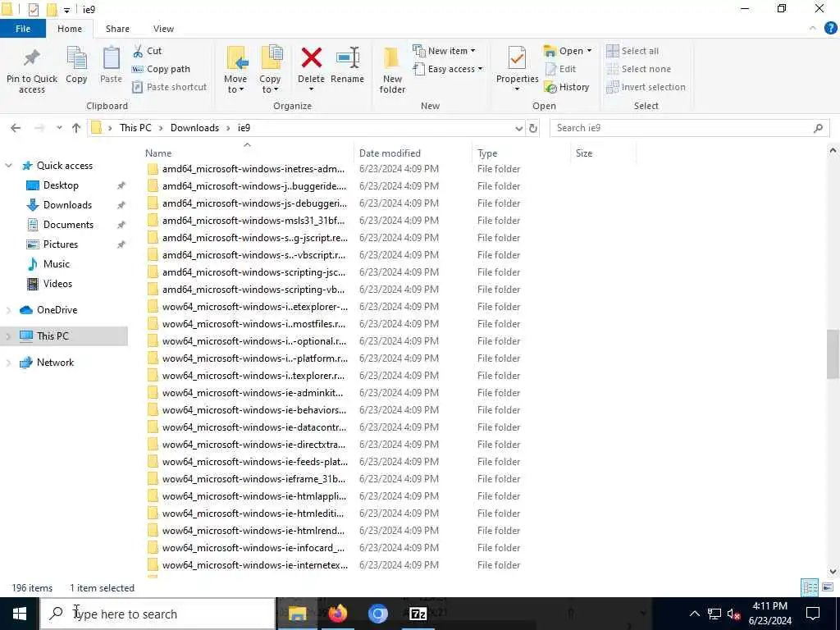Open 7-Zip from the taskbar

click(418, 614)
